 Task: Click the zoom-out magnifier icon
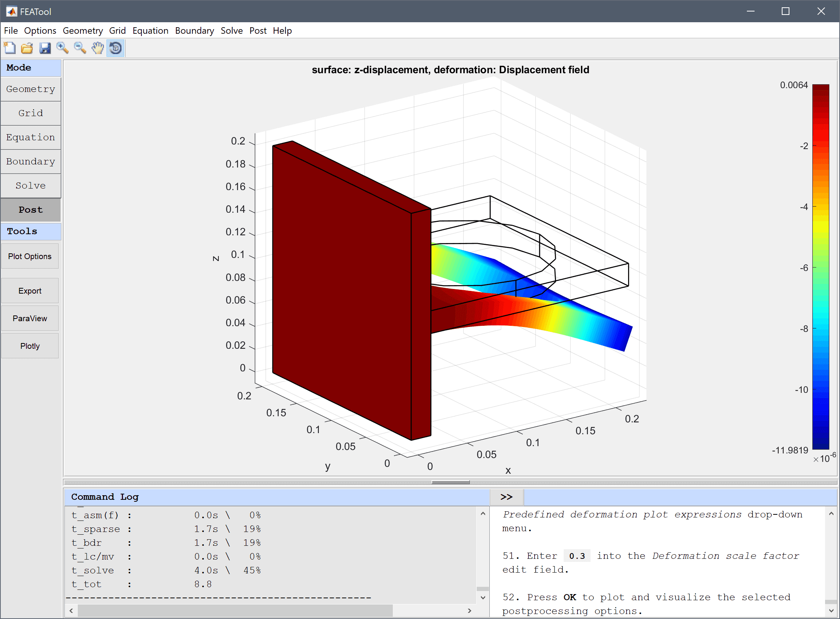(x=80, y=48)
